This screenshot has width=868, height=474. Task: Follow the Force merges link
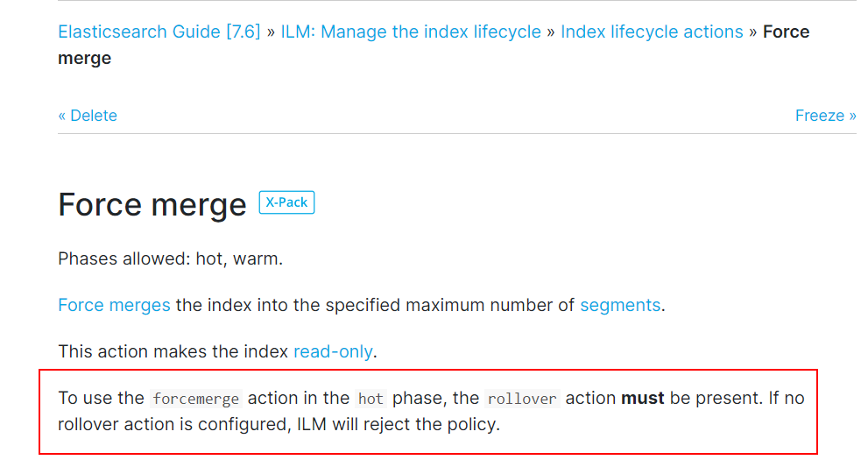(x=114, y=305)
